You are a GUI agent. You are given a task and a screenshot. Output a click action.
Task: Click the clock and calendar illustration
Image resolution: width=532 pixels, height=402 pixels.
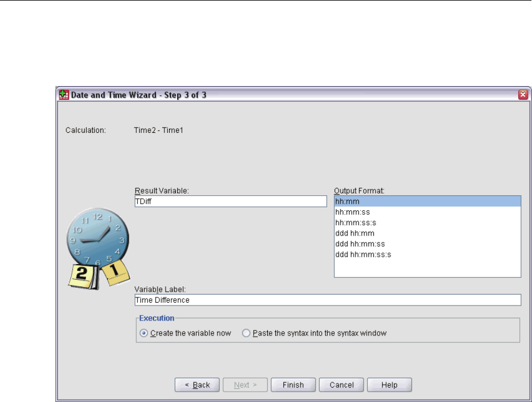99,249
